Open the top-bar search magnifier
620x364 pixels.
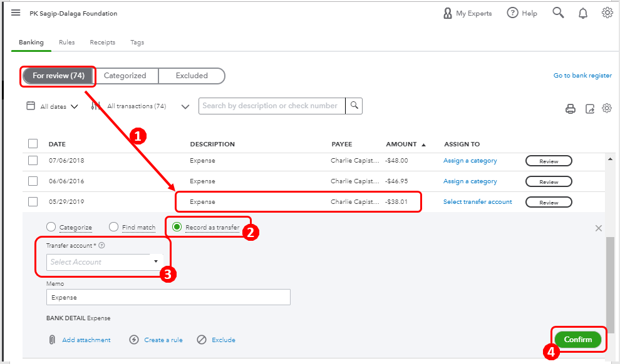click(x=558, y=13)
